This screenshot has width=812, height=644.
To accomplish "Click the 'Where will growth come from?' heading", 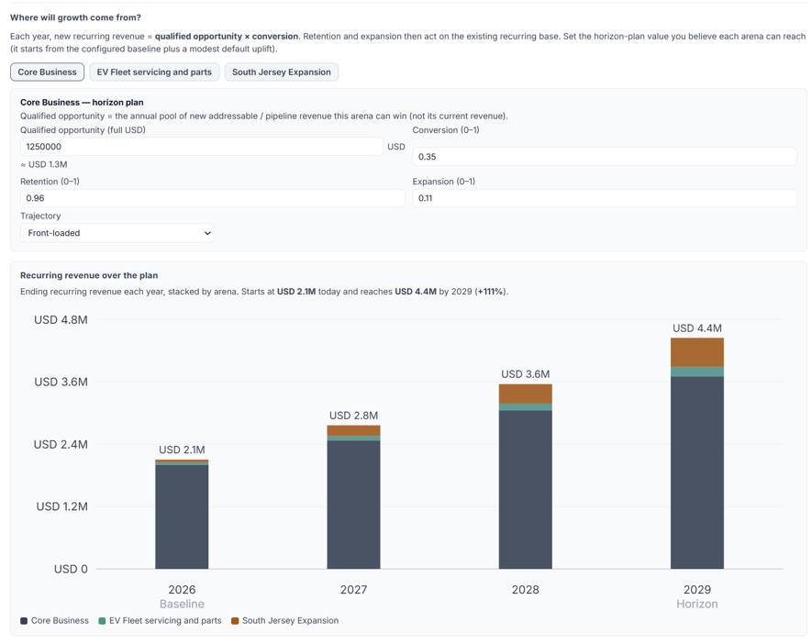I will pyautogui.click(x=75, y=17).
